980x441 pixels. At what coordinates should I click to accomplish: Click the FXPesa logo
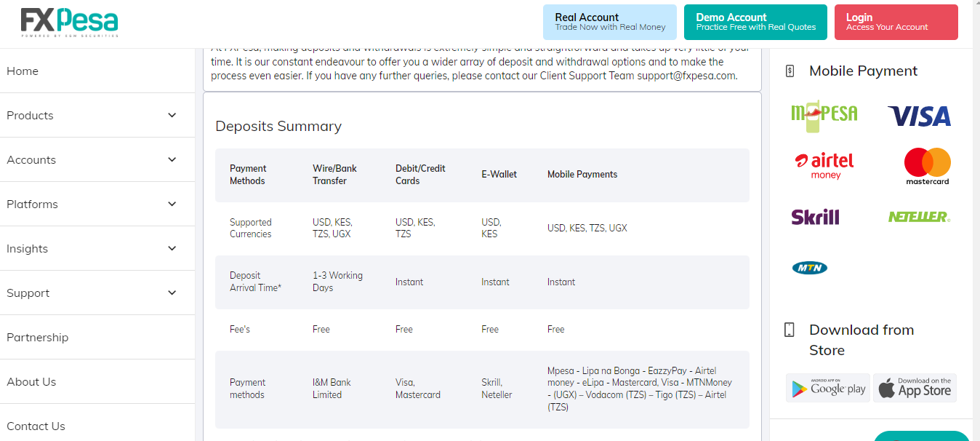coord(70,23)
